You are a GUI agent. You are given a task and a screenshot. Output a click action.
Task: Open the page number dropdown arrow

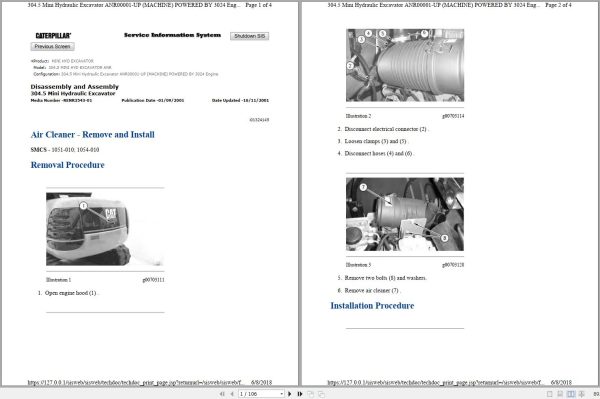(282, 394)
